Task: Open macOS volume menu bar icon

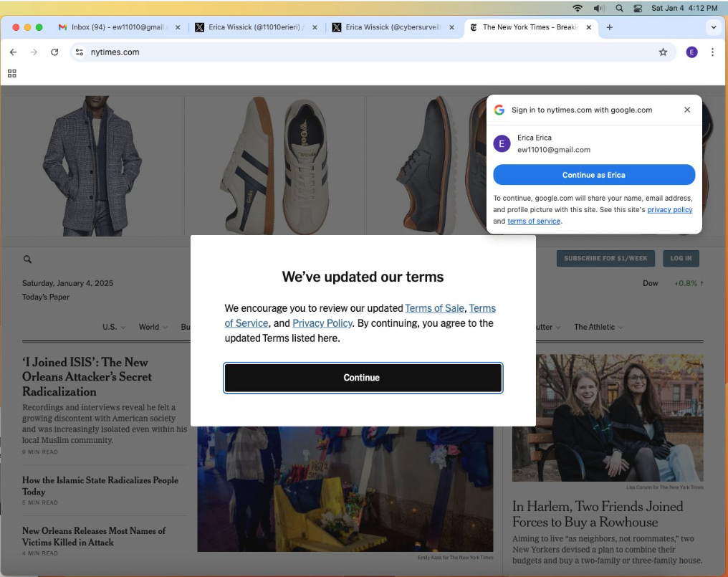Action: pos(599,8)
